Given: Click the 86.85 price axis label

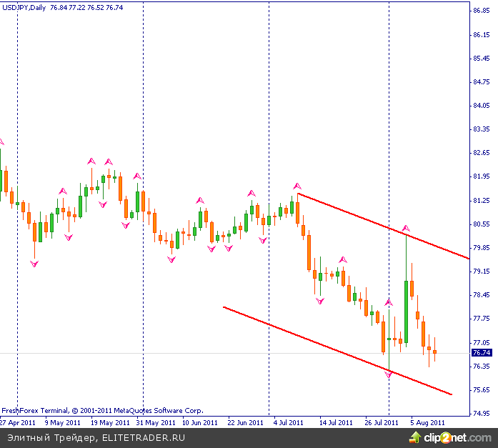Looking at the screenshot, I should tap(481, 11).
